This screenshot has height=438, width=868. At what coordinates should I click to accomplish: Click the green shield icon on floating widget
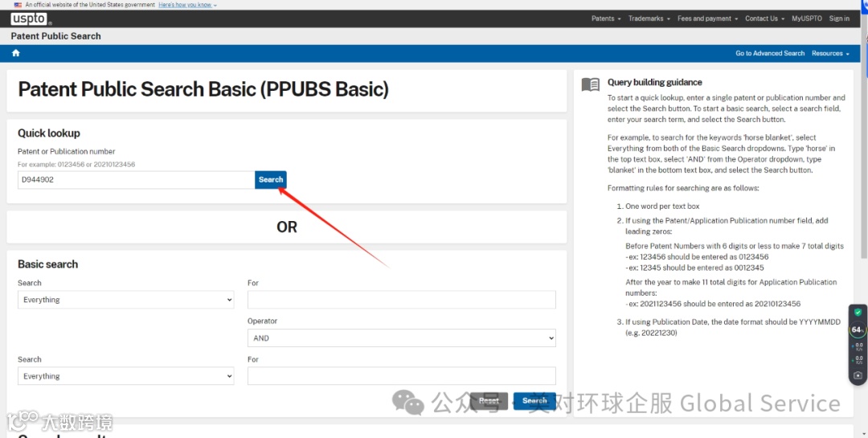click(x=858, y=313)
